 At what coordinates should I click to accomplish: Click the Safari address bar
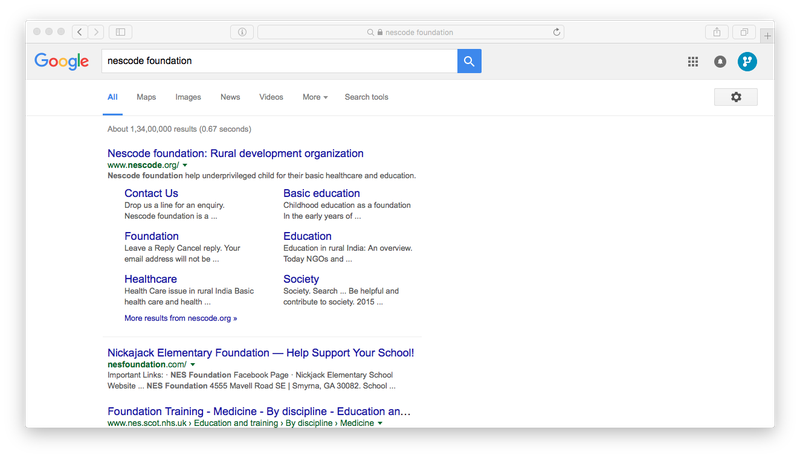(411, 32)
